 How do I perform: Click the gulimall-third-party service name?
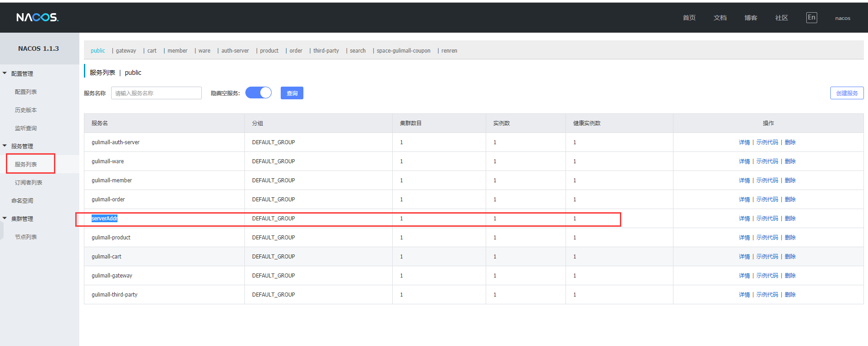[x=115, y=295]
